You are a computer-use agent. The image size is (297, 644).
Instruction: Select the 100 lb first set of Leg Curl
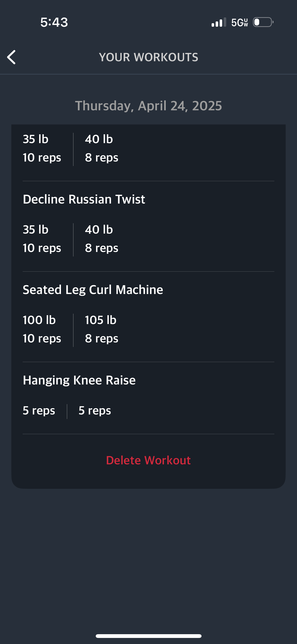pyautogui.click(x=42, y=329)
